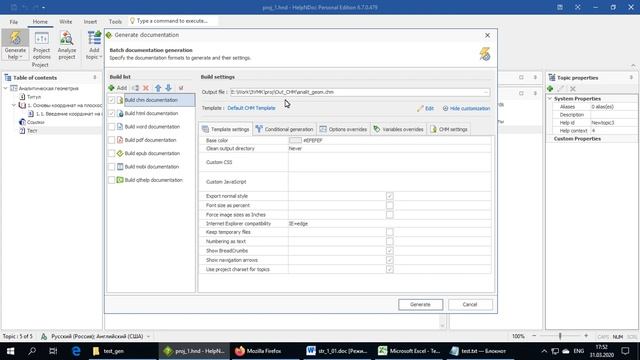Toggle the Show navigation arrows checkbox
Image resolution: width=640 pixels, height=360 pixels.
[390, 260]
